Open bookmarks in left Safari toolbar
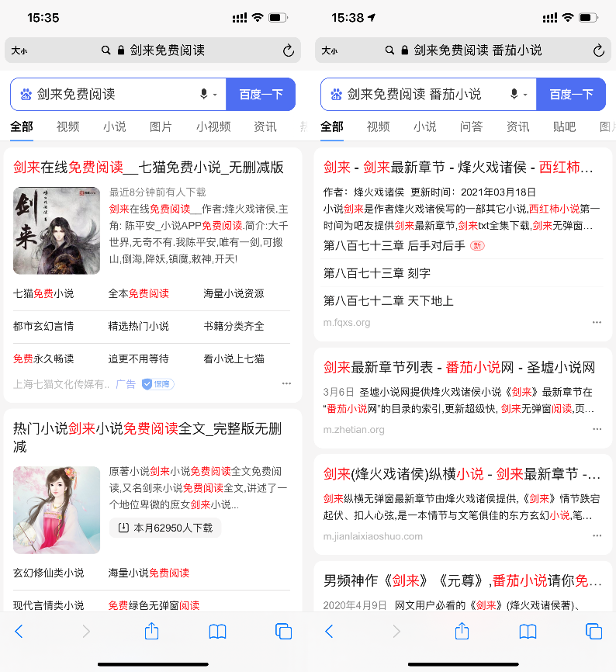Image resolution: width=616 pixels, height=672 pixels. point(217,632)
